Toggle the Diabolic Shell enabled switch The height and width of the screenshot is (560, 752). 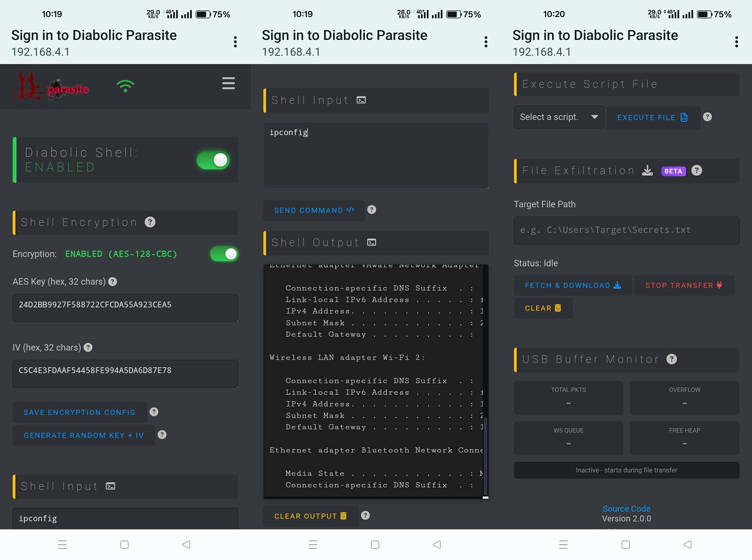click(x=213, y=160)
